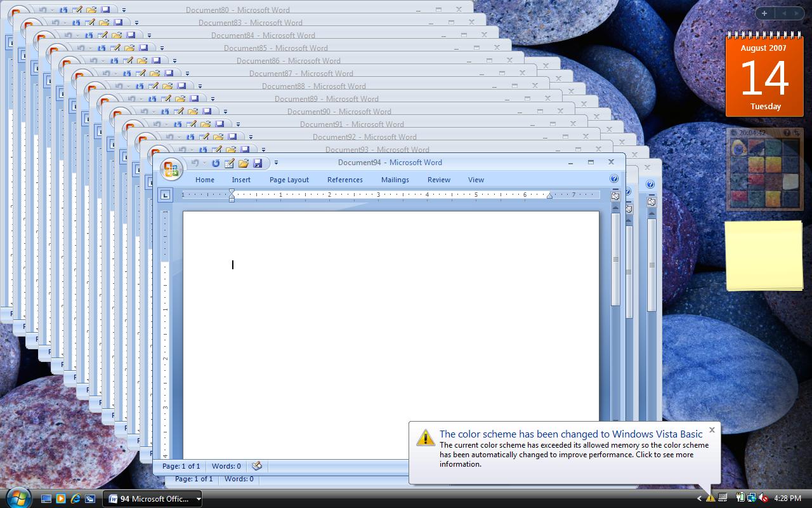Viewport: 812px width, 508px height.
Task: Select the Mailings tab in Document94
Action: 395,180
